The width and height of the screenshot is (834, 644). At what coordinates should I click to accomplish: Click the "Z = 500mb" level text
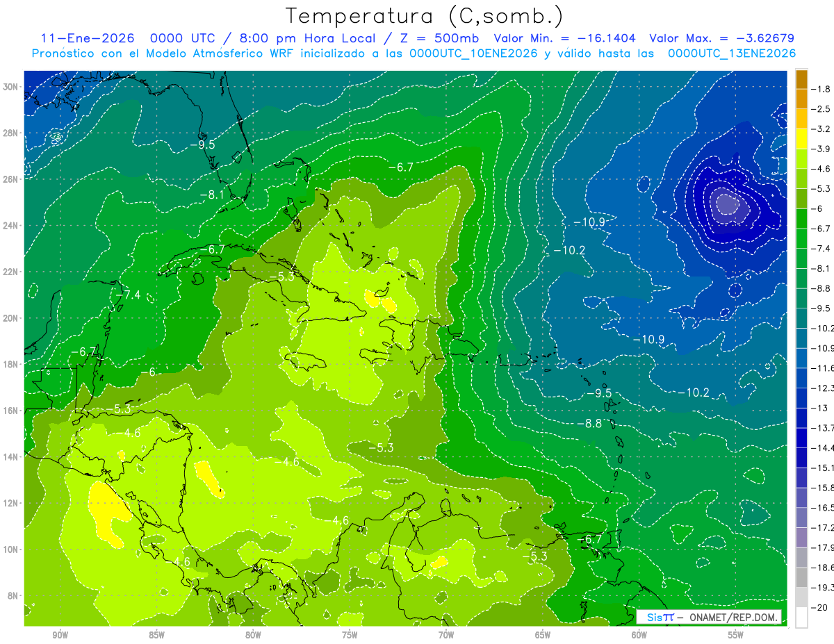(x=439, y=38)
